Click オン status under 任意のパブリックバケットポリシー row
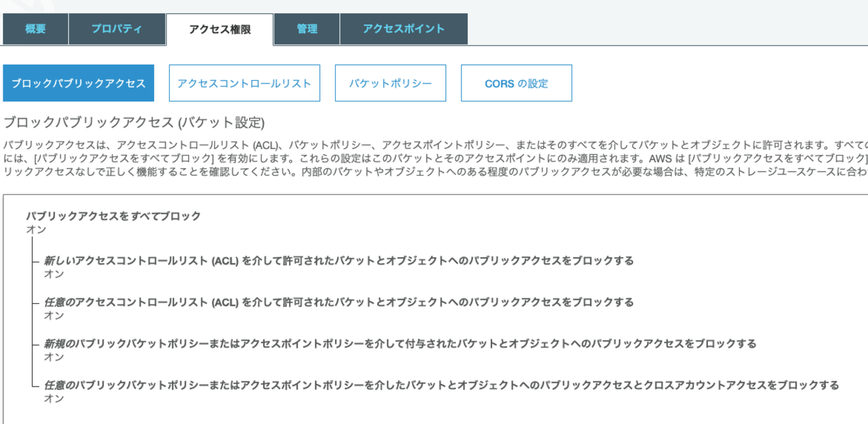Image resolution: width=868 pixels, height=424 pixels. tap(54, 399)
